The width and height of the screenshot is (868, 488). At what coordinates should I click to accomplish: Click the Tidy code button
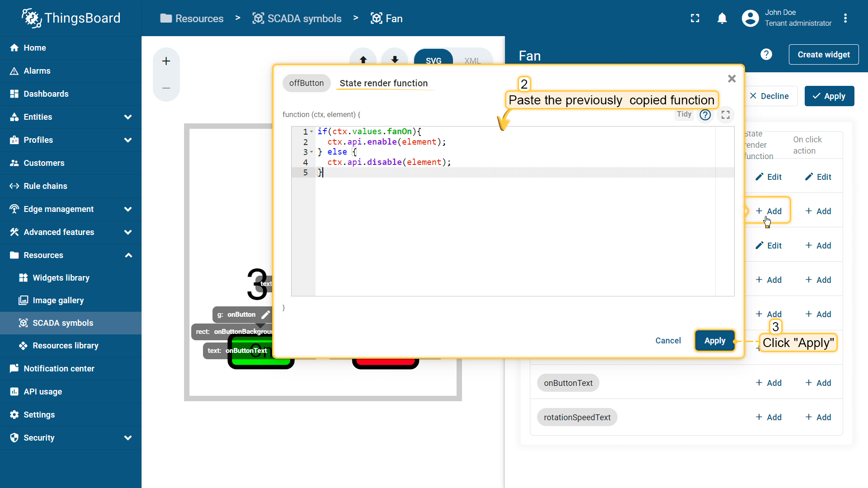click(x=684, y=114)
